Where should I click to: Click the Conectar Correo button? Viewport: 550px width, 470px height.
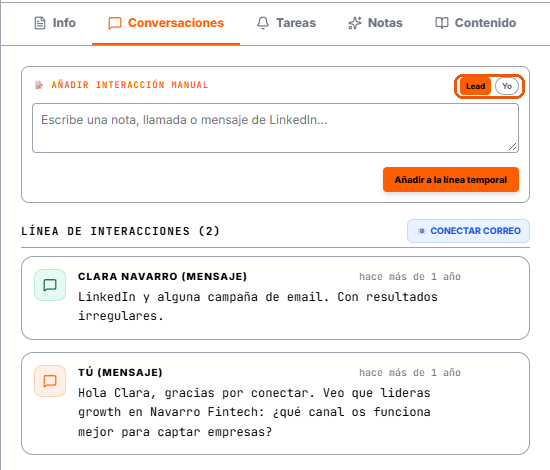(468, 231)
